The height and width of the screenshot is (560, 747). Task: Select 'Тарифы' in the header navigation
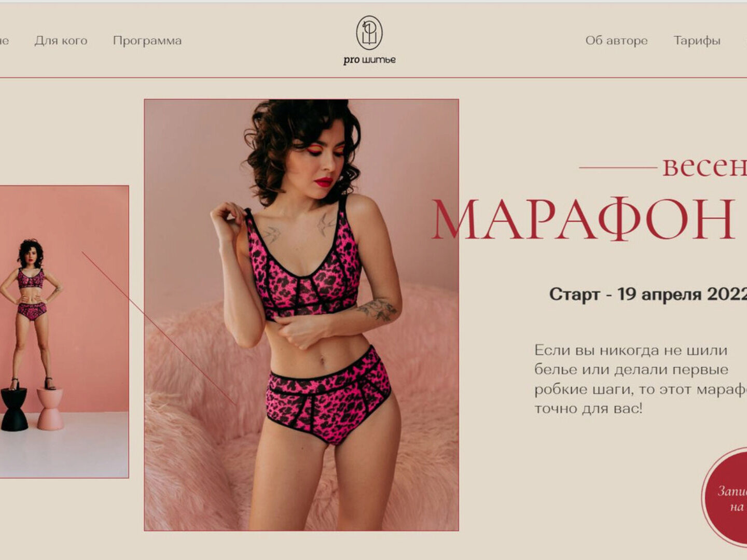(697, 41)
